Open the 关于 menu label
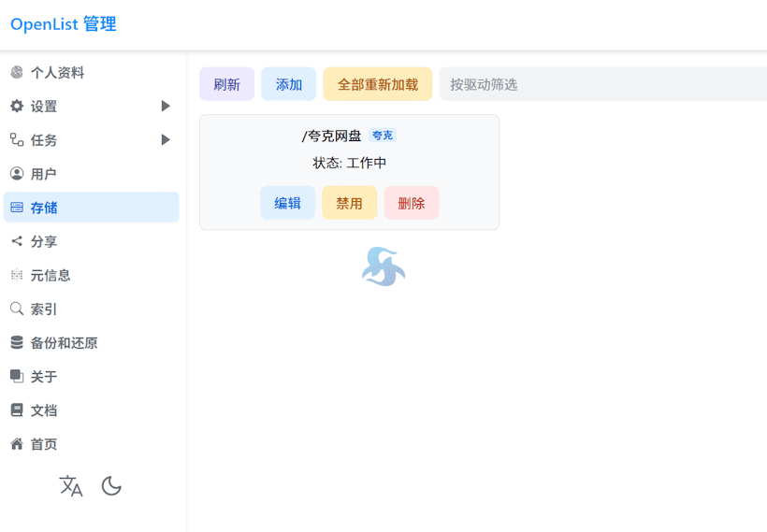The width and height of the screenshot is (767, 532). tap(44, 377)
